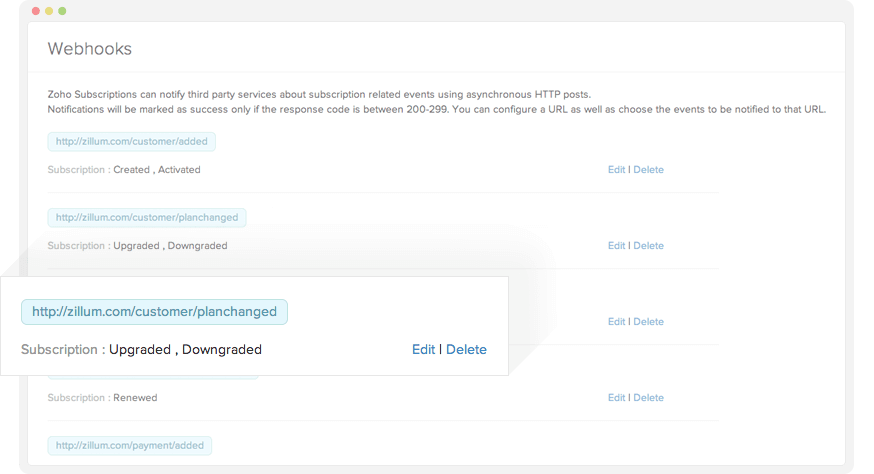The image size is (874, 474).
Task: Maximize the window with the green button
Action: tap(62, 11)
